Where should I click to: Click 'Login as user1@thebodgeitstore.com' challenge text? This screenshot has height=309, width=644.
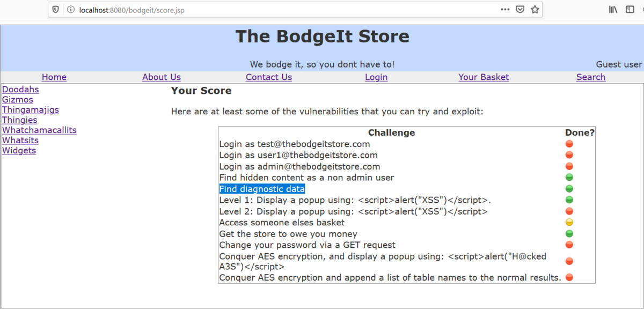[298, 156]
